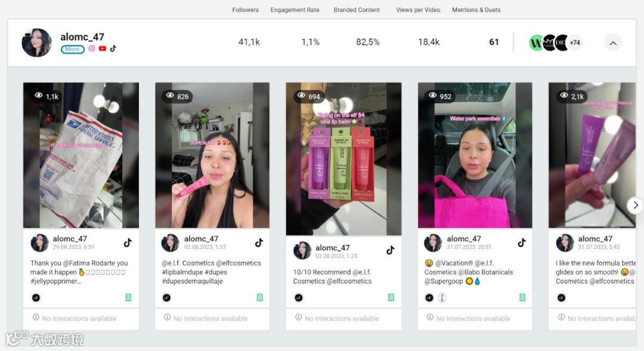
Task: Click the second brand badge on the @Vacation post
Action: tap(442, 297)
